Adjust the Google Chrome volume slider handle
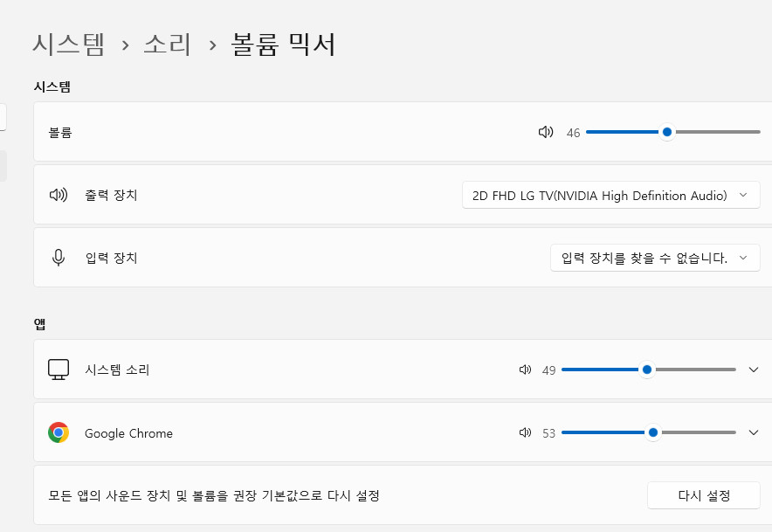The image size is (772, 532). (653, 432)
